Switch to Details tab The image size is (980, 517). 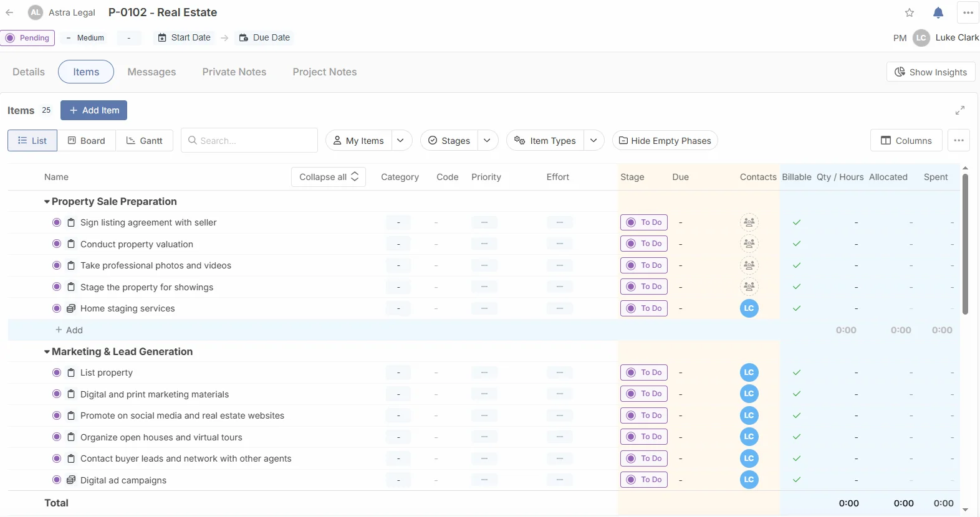29,72
